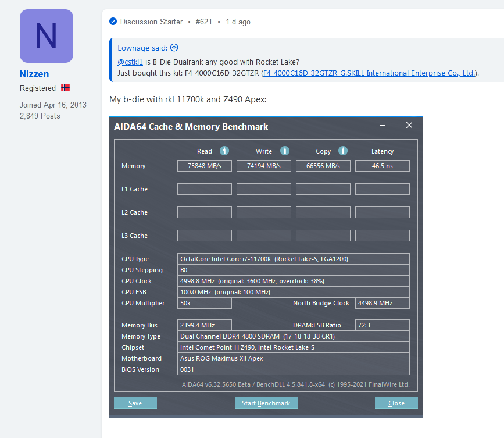Select the memory write value 74194 MB/s
The image size is (504, 438).
click(264, 166)
